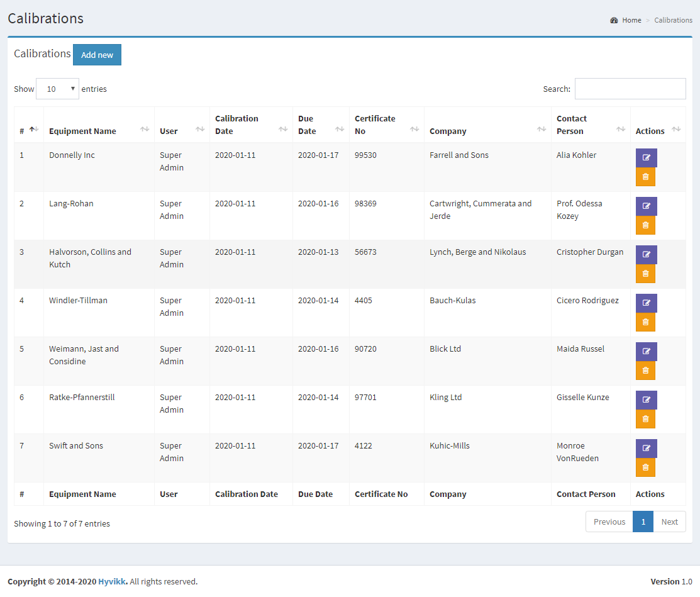Edit the Windler-Tillman calibration
700x597 pixels.
tap(646, 303)
